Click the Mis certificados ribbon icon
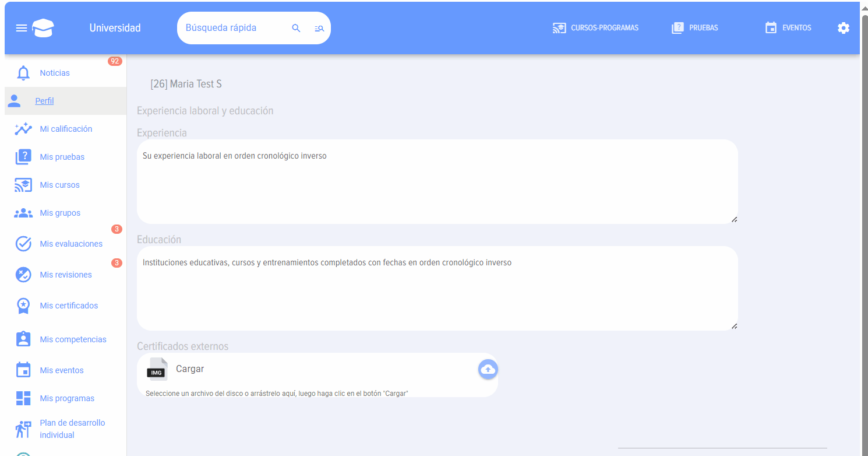This screenshot has height=456, width=868. point(23,306)
